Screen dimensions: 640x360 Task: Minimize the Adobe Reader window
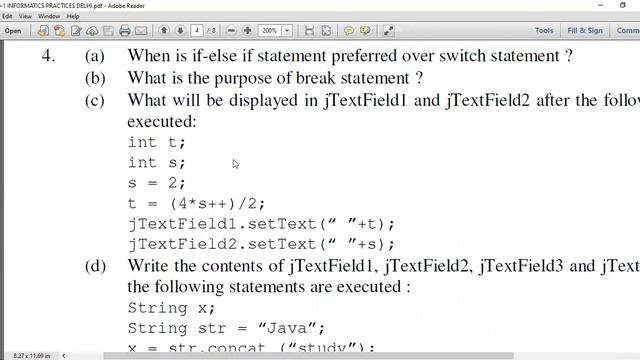pyautogui.click(x=600, y=5)
